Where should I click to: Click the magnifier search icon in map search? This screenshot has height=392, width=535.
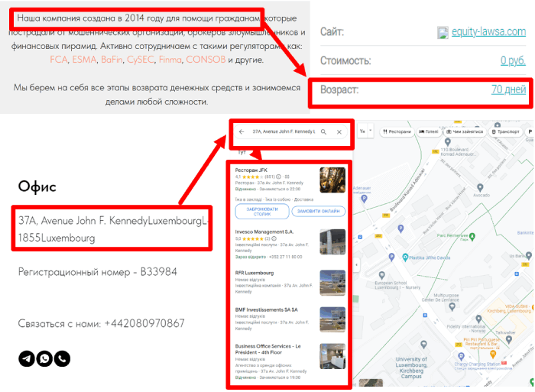click(323, 131)
